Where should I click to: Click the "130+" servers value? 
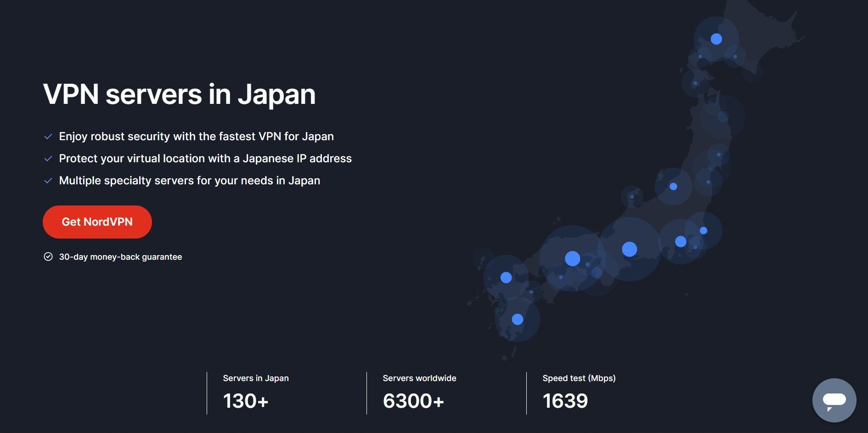246,401
